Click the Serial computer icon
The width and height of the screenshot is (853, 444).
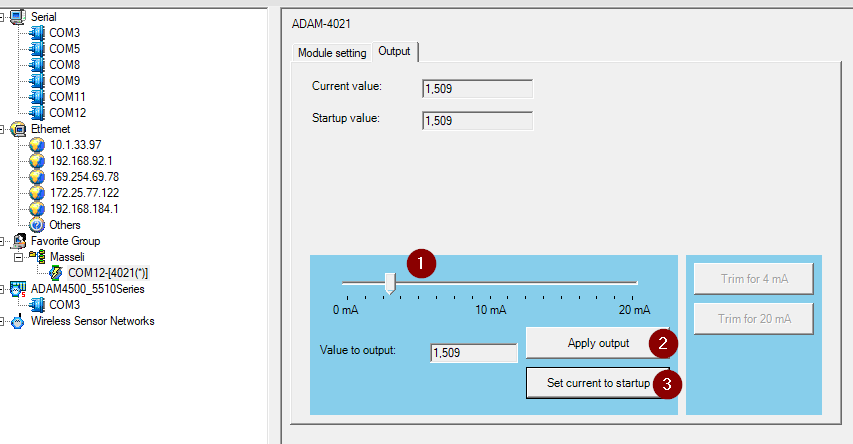click(17, 17)
